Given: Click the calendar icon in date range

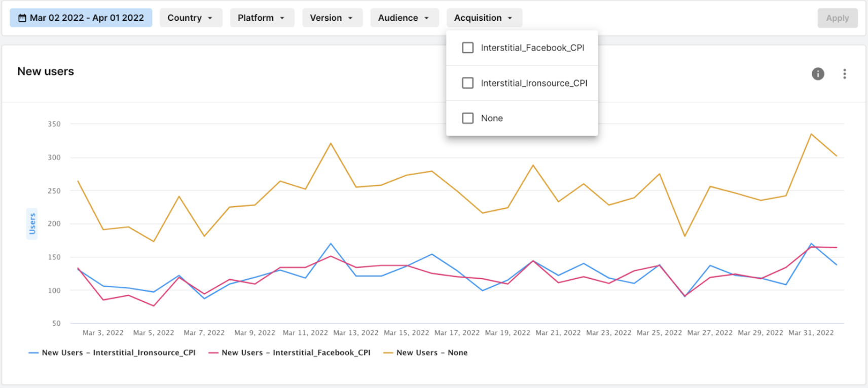Looking at the screenshot, I should 22,18.
